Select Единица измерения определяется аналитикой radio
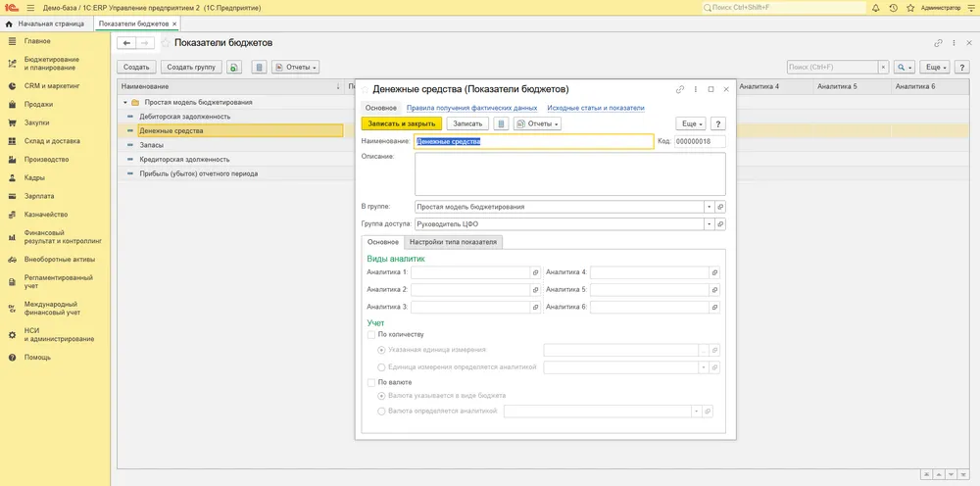The image size is (980, 486). pos(382,367)
